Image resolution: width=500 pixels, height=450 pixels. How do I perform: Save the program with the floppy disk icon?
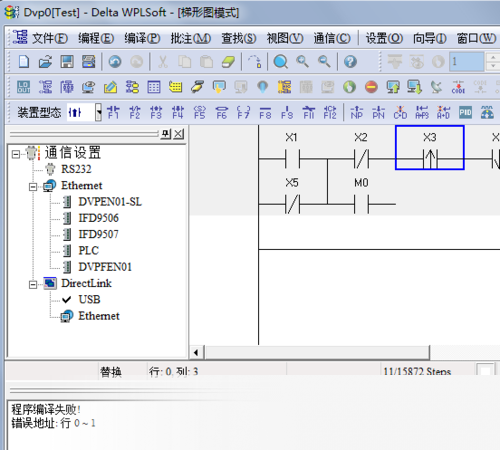(67, 62)
